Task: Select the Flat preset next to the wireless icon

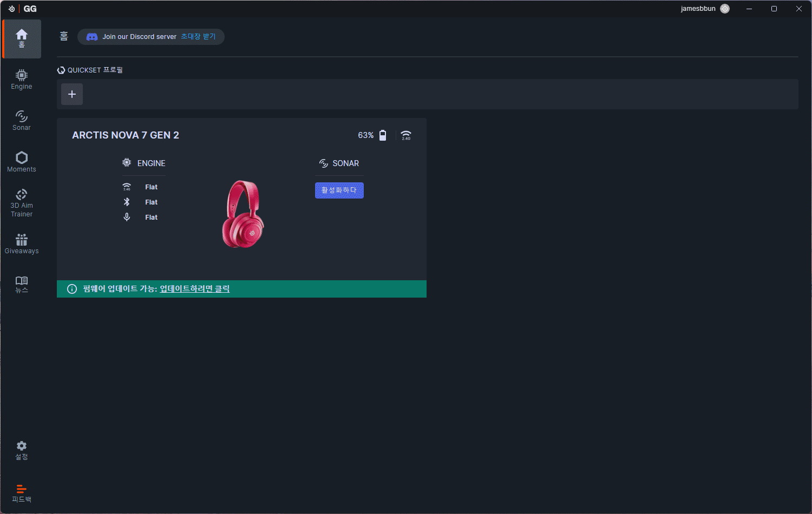Action: coord(152,187)
